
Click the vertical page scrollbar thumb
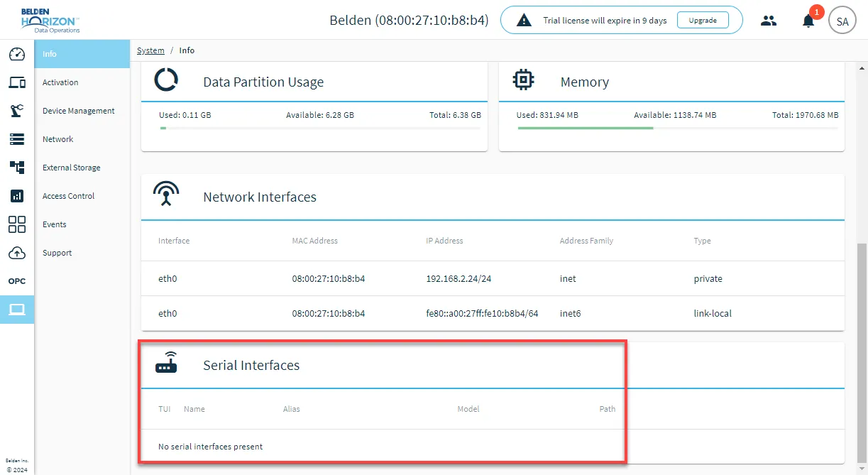coord(862,352)
